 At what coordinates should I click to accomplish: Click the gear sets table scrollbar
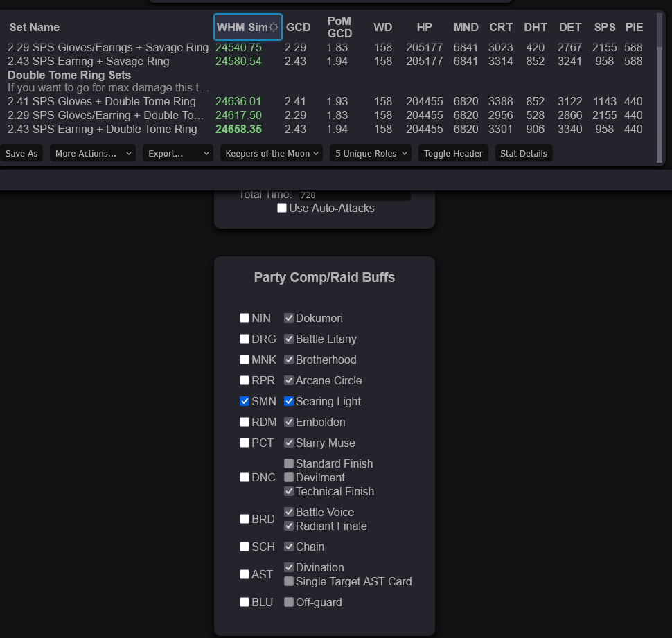click(660, 88)
